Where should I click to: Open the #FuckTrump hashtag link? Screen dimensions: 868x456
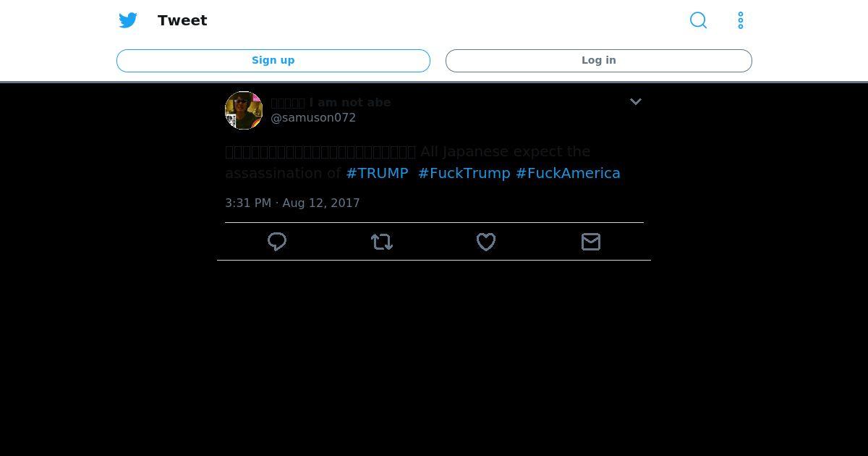click(x=464, y=173)
